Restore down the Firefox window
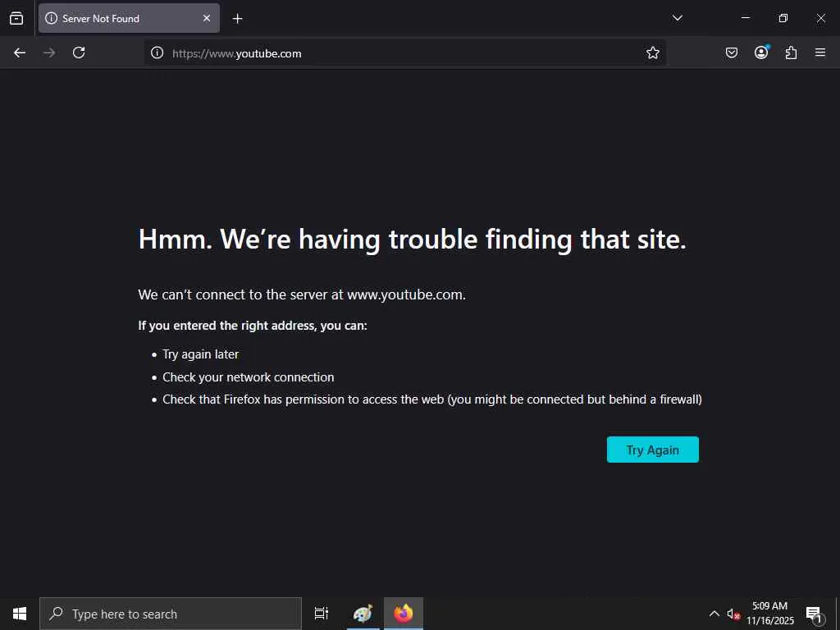Viewport: 840px width, 630px height. pyautogui.click(x=783, y=18)
